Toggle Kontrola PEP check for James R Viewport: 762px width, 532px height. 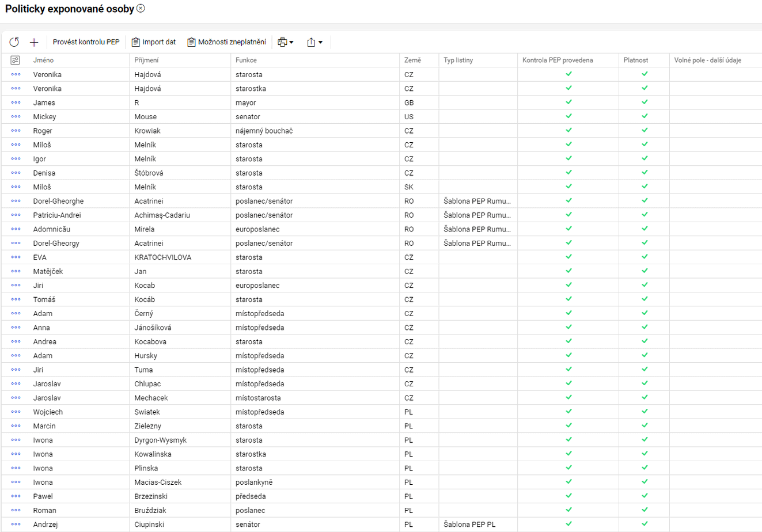point(568,102)
